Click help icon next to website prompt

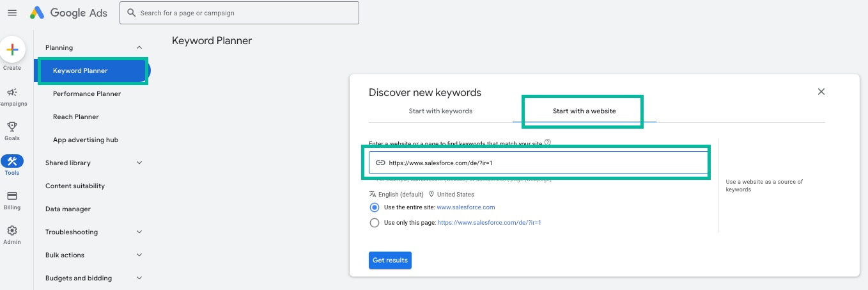pos(548,143)
